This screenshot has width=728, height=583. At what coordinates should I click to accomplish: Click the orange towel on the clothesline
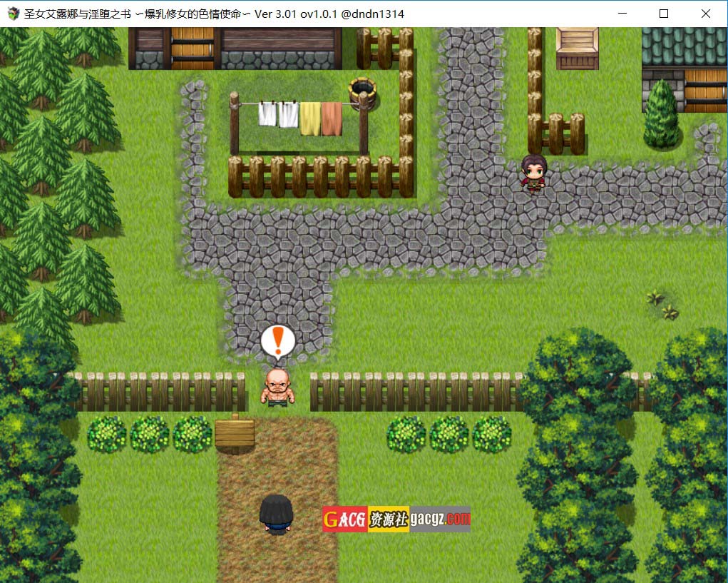pos(332,118)
